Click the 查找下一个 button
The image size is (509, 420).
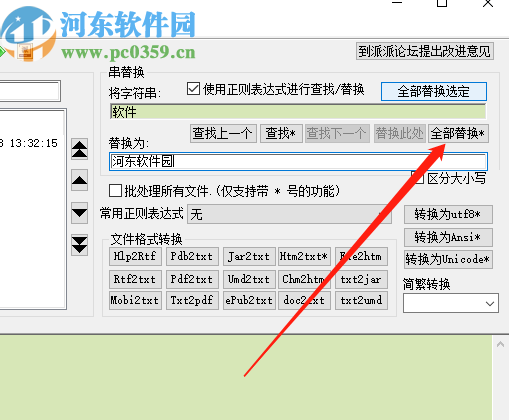[337, 134]
